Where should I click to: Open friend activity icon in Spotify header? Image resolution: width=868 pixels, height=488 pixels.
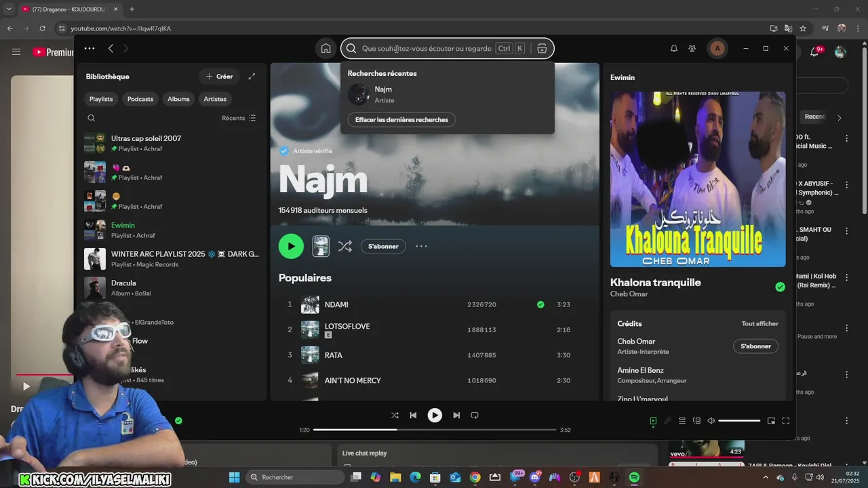pyautogui.click(x=692, y=48)
